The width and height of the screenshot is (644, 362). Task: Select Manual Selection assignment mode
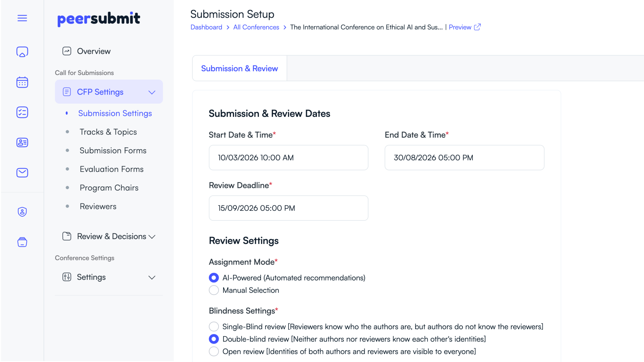tap(214, 290)
